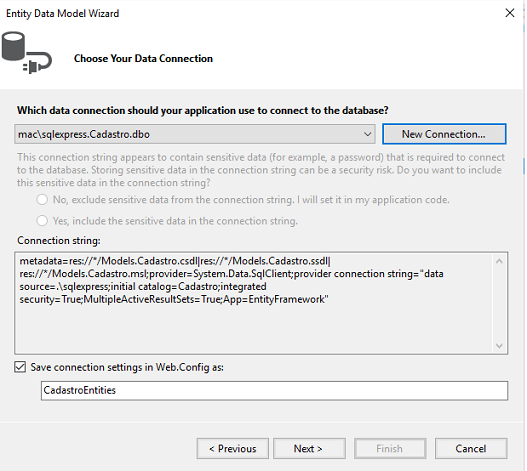
Task: Toggle Save connection settings in Web.Config checkbox
Action: 20,367
